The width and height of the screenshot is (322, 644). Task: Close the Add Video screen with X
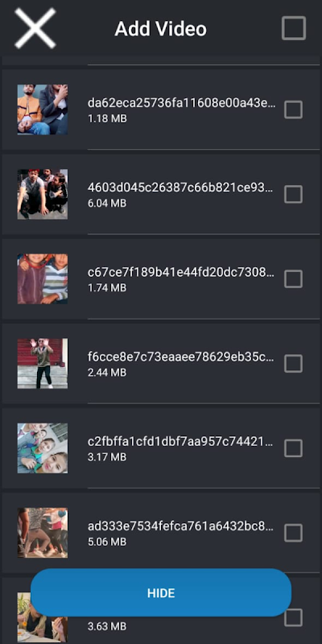pyautogui.click(x=35, y=28)
